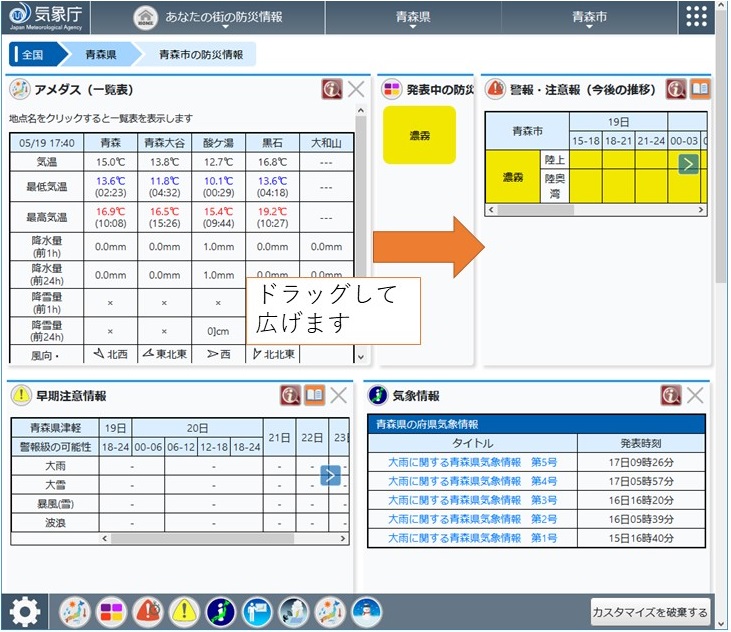Viewport: 731px width, 632px height.
Task: Click the 大雨 row label in 早期注意情報
Action: (55, 466)
